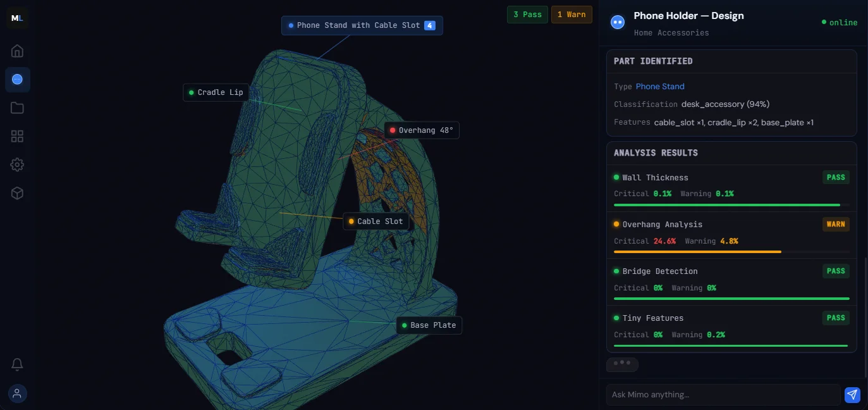Open the projects folder icon

17,108
